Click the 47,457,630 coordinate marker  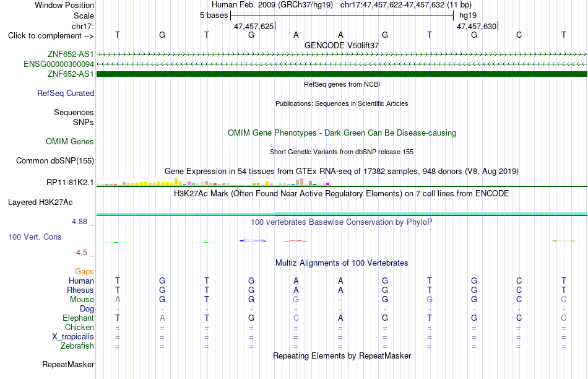(x=477, y=26)
